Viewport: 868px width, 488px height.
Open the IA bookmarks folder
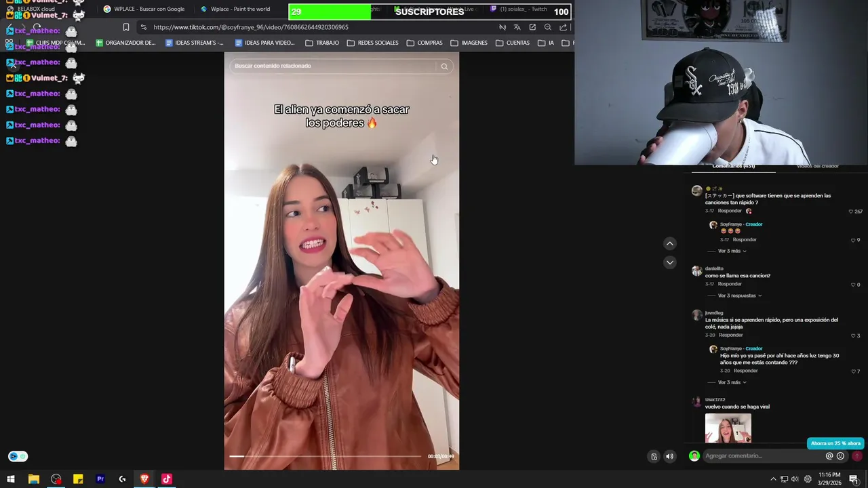click(546, 43)
